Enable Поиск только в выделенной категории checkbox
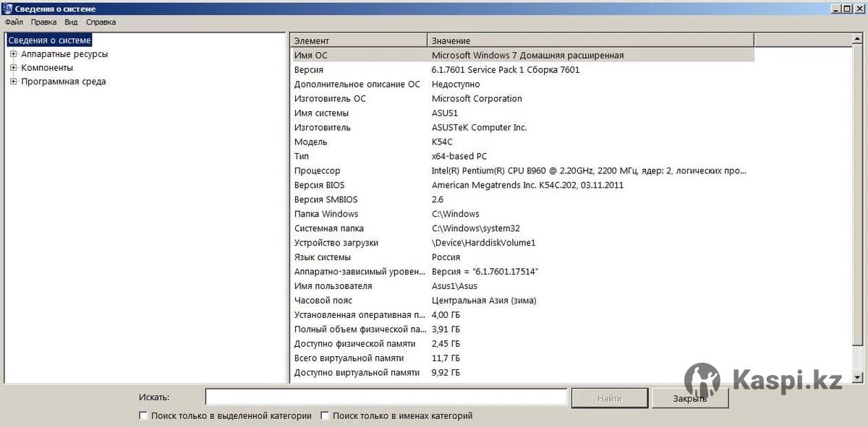The image size is (868, 427). [x=143, y=416]
